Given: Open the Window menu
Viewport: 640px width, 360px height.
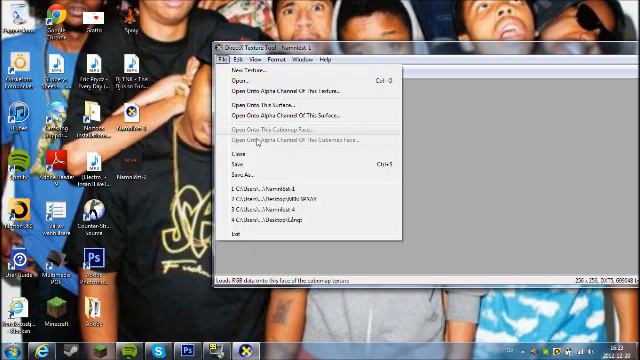Looking at the screenshot, I should (302, 60).
